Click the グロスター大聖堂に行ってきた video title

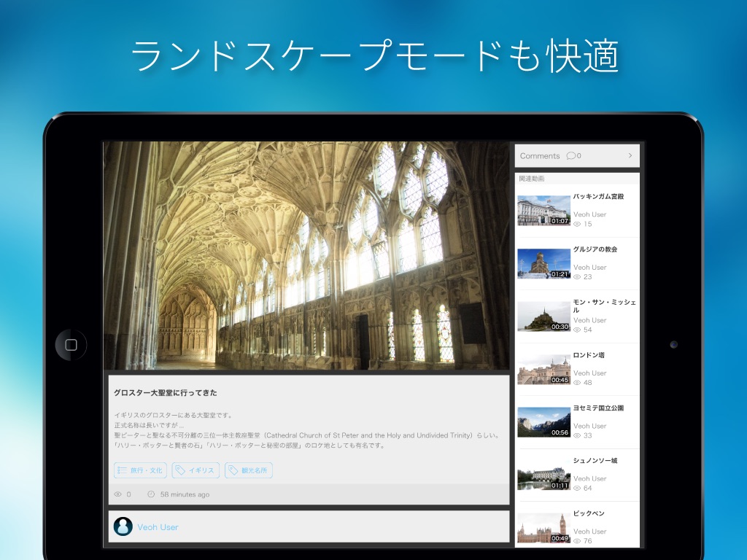(166, 393)
